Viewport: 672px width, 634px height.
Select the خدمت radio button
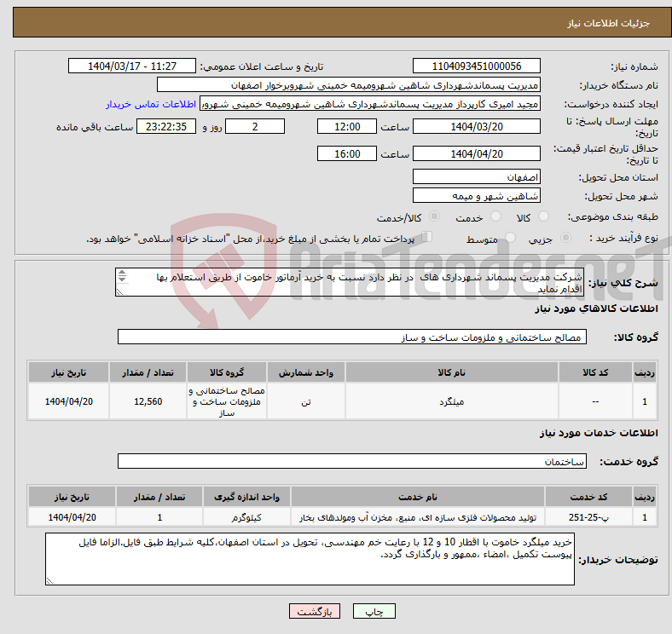(x=495, y=216)
